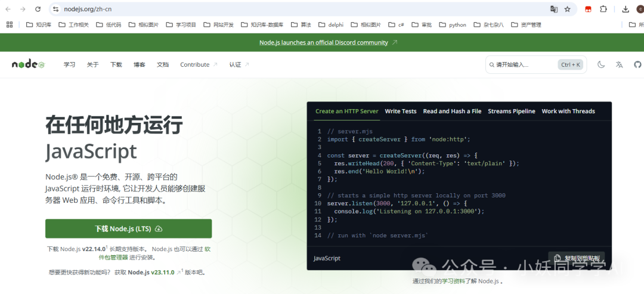Open site information icon in address bar
The image size is (644, 294).
tap(56, 9)
